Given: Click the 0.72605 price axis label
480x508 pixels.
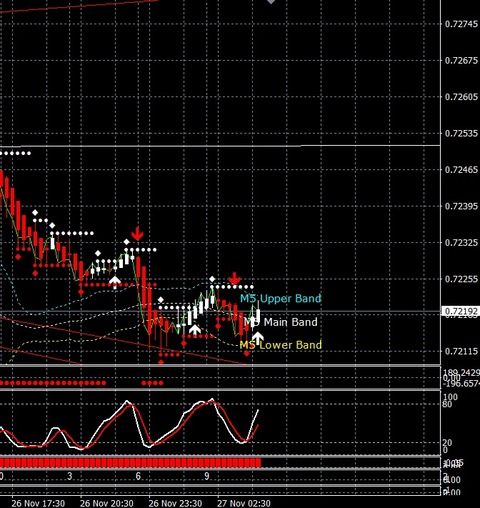Looking at the screenshot, I should pos(461,97).
